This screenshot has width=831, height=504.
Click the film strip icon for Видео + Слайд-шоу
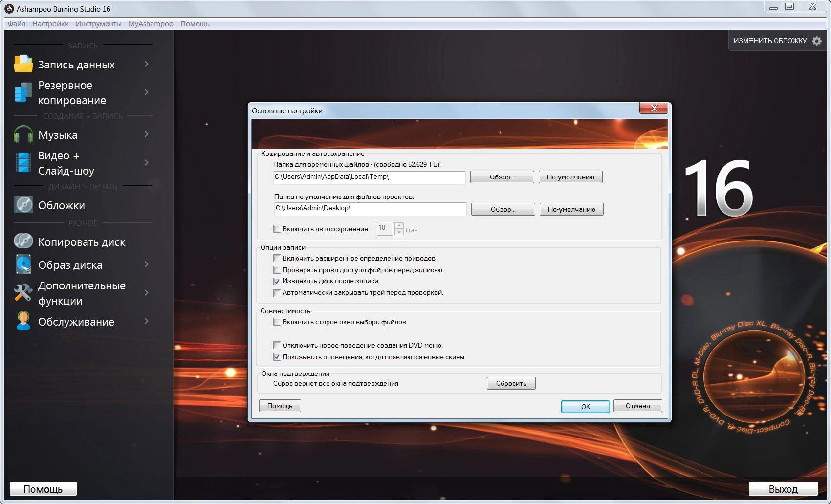23,163
